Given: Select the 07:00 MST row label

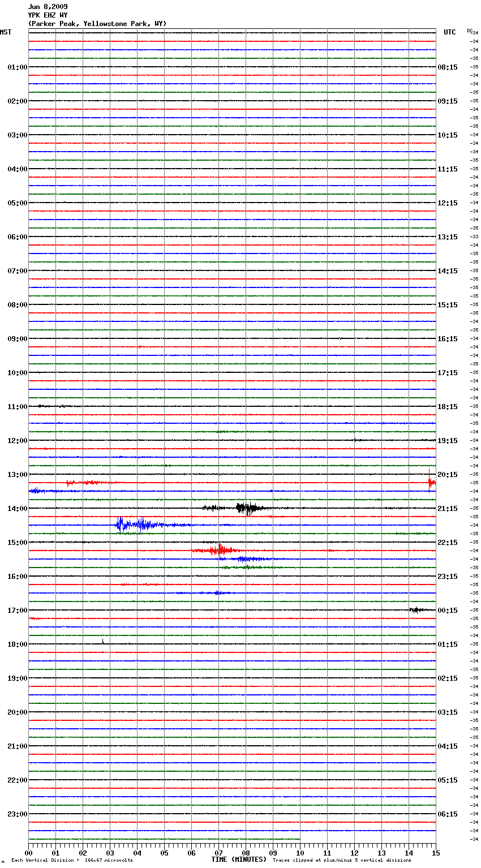Looking at the screenshot, I should (18, 271).
